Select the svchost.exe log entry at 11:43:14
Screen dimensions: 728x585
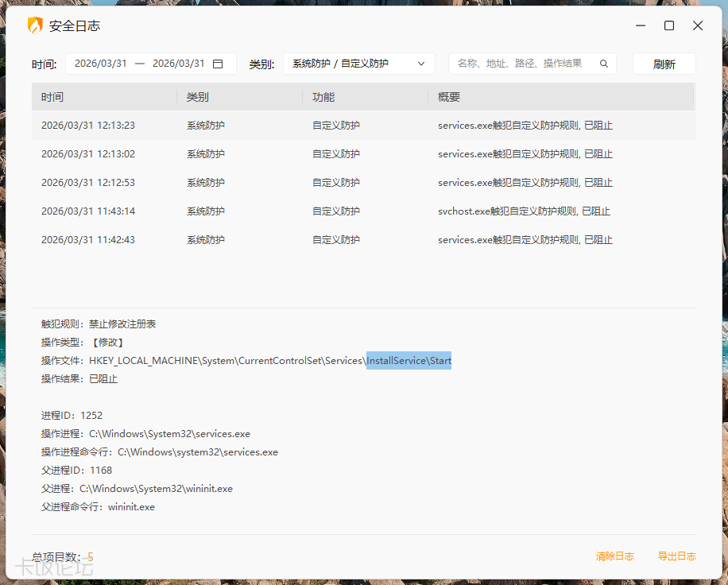363,211
